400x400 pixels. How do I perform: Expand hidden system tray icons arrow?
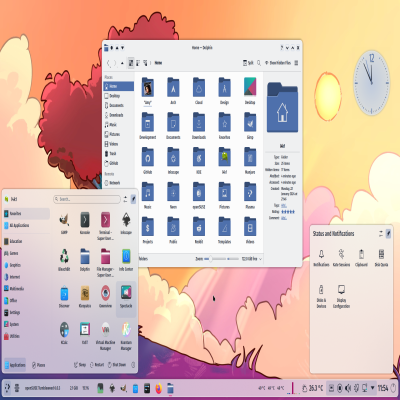[373, 388]
